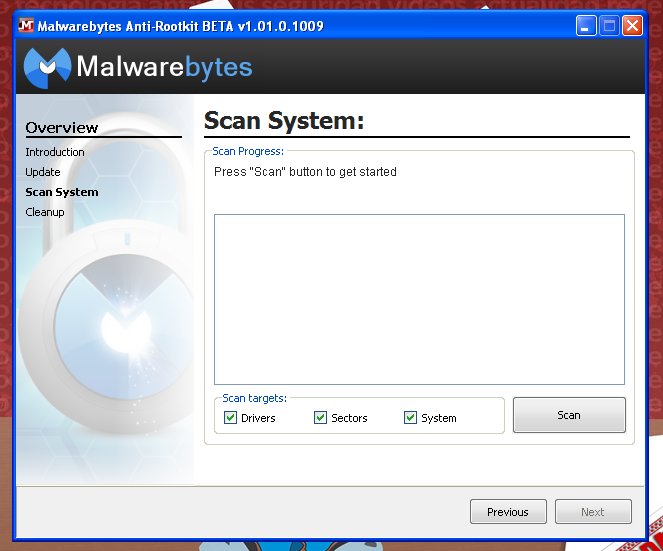
Task: Go back with the Previous button
Action: pyautogui.click(x=508, y=512)
